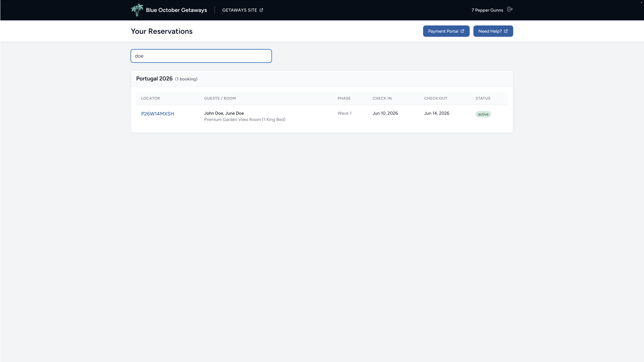Click the Your Reservations page title
Viewport: 644px width, 362px height.
tap(162, 31)
